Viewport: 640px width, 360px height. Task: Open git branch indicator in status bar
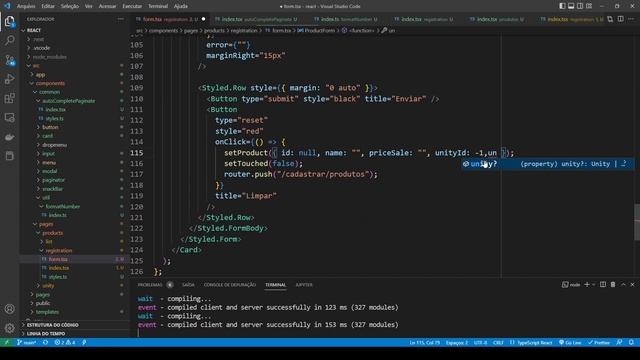click(x=27, y=342)
